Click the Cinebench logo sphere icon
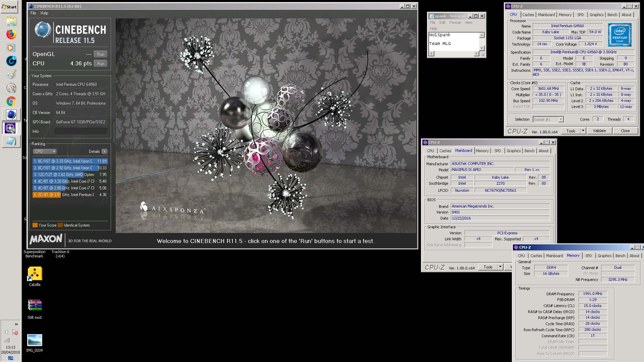 [x=43, y=30]
